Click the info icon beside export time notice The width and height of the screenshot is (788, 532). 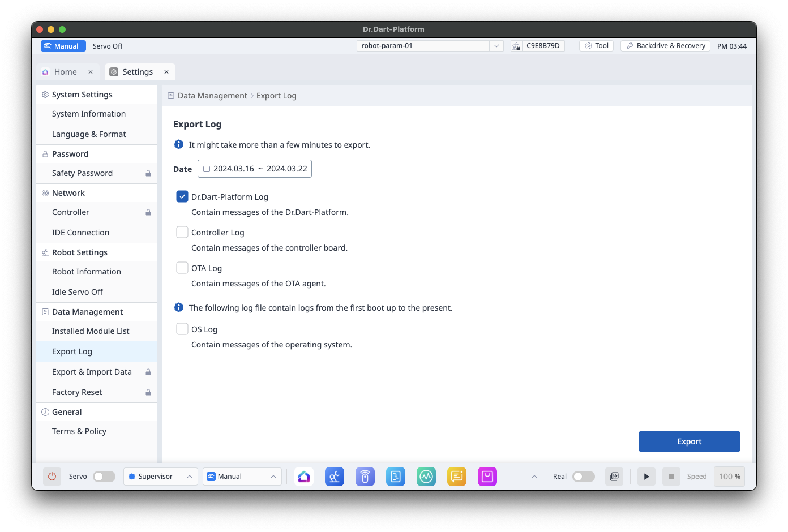click(x=179, y=144)
